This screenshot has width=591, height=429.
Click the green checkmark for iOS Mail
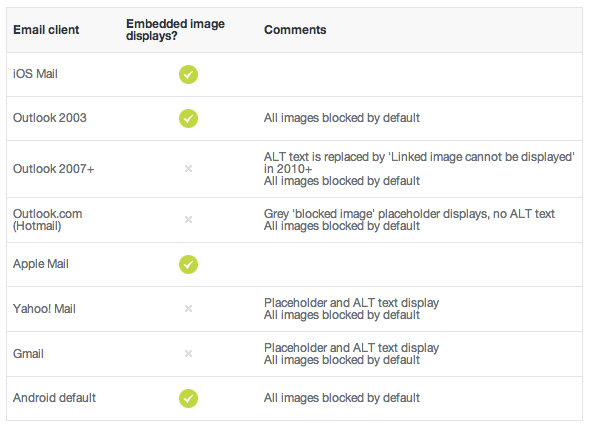(188, 74)
